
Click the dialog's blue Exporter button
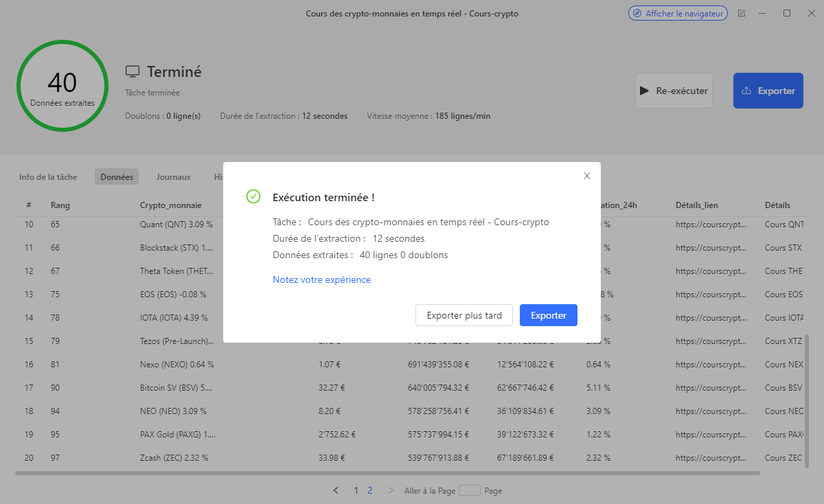tap(549, 315)
